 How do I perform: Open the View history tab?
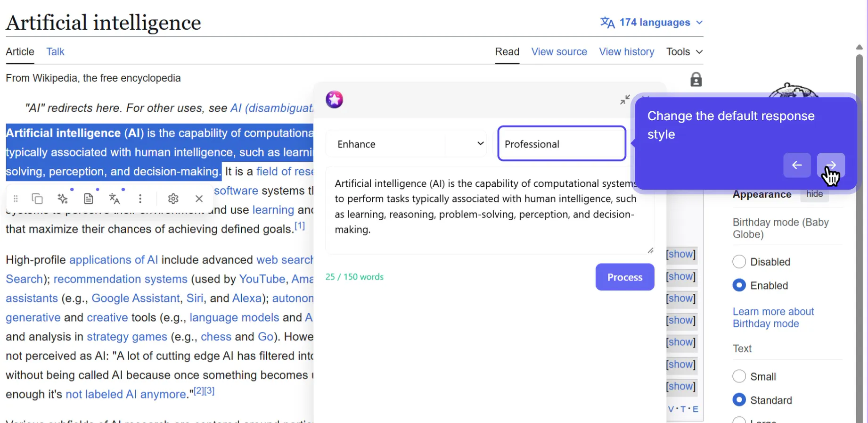pos(626,51)
